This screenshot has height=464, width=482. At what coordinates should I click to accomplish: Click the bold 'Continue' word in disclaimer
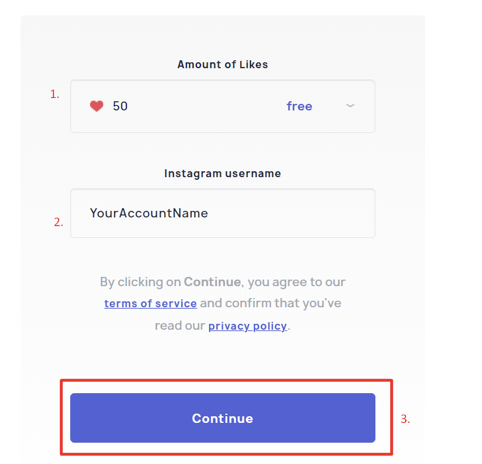click(213, 282)
